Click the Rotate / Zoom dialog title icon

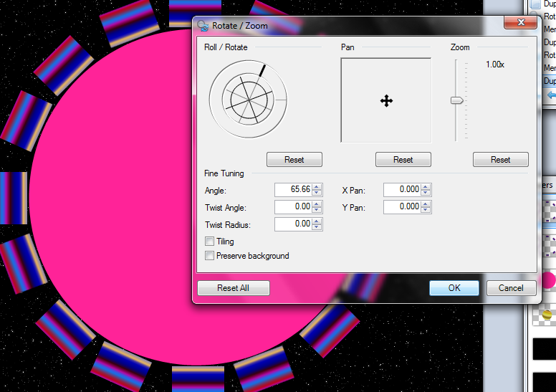point(203,26)
